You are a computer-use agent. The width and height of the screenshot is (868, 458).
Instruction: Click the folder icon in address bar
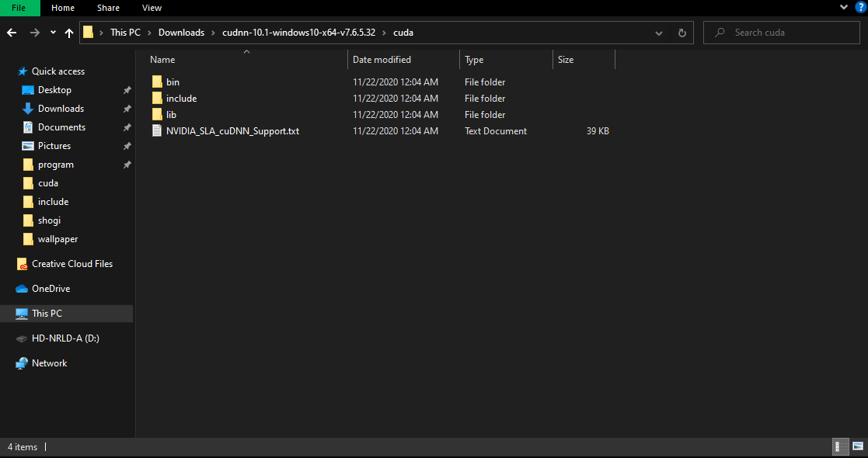(88, 32)
